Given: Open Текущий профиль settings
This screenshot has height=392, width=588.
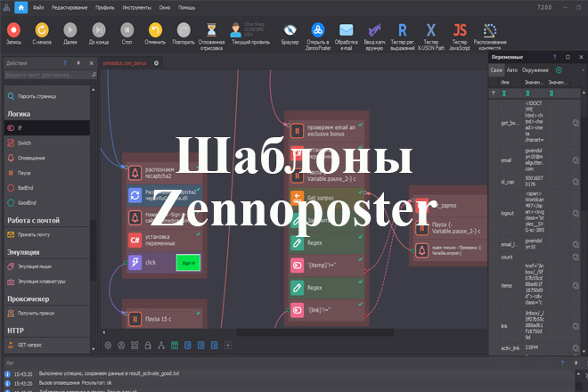Looking at the screenshot, I should pos(250,33).
